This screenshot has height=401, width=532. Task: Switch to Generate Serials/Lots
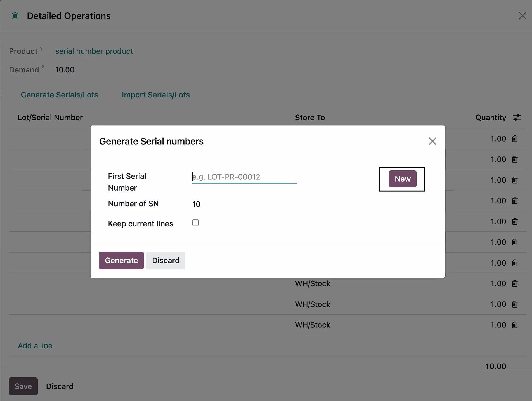(x=59, y=95)
